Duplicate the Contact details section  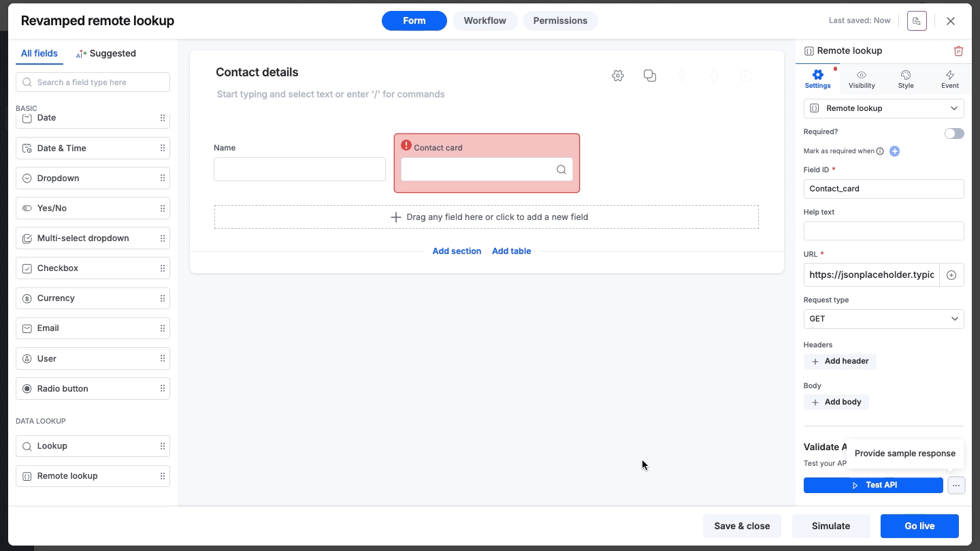pyautogui.click(x=650, y=76)
